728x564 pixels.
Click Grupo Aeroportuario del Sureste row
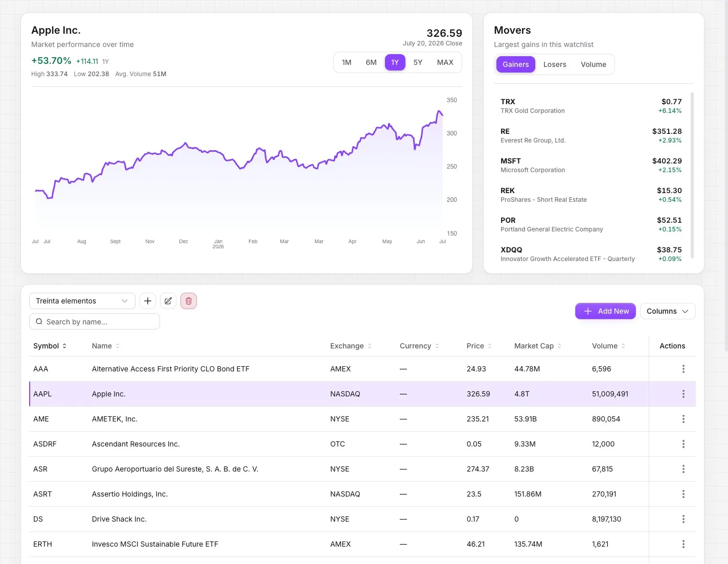pyautogui.click(x=362, y=469)
